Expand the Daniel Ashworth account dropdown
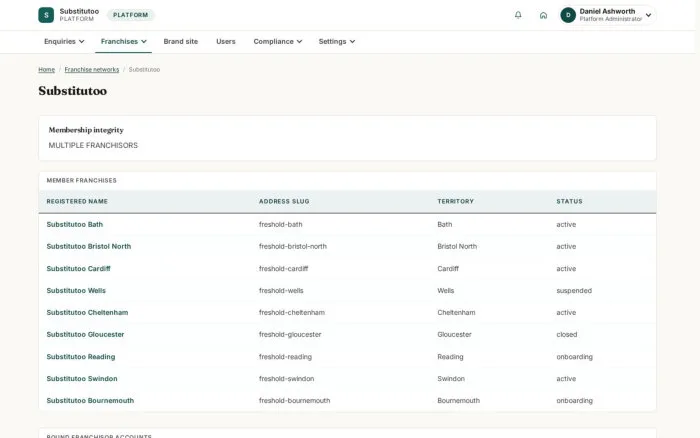The width and height of the screenshot is (700, 438). point(648,15)
